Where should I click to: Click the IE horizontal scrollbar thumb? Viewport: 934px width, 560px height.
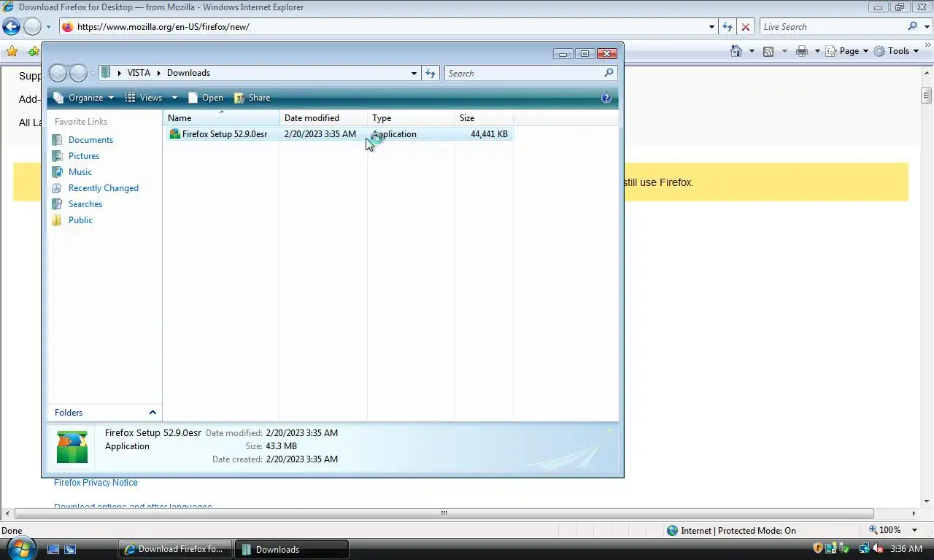point(444,513)
